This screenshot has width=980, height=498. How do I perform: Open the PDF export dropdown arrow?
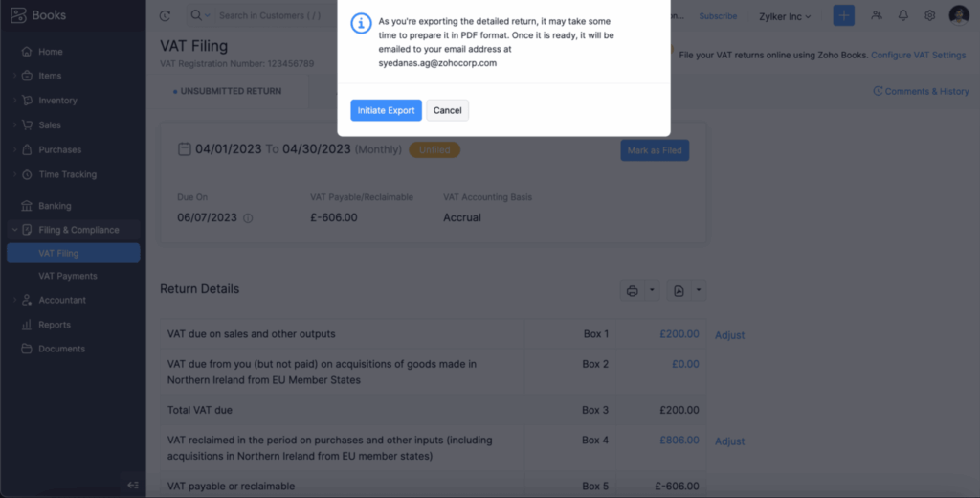pos(699,291)
